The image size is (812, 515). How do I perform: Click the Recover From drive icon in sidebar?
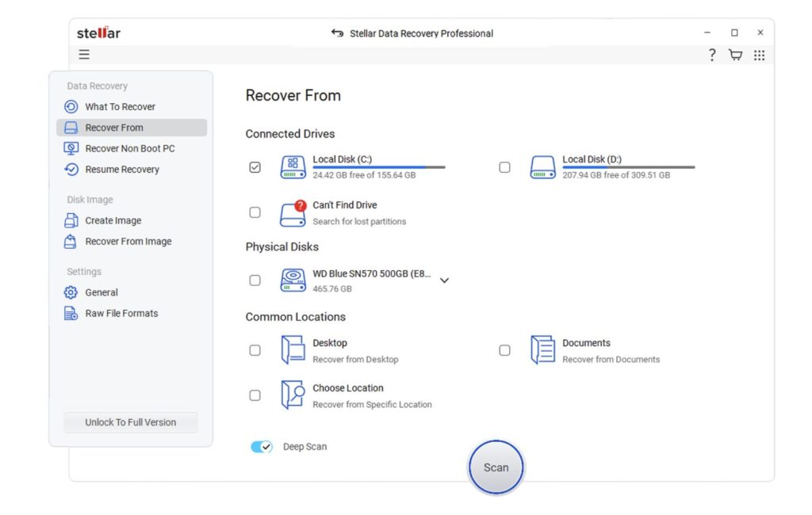[x=71, y=128]
